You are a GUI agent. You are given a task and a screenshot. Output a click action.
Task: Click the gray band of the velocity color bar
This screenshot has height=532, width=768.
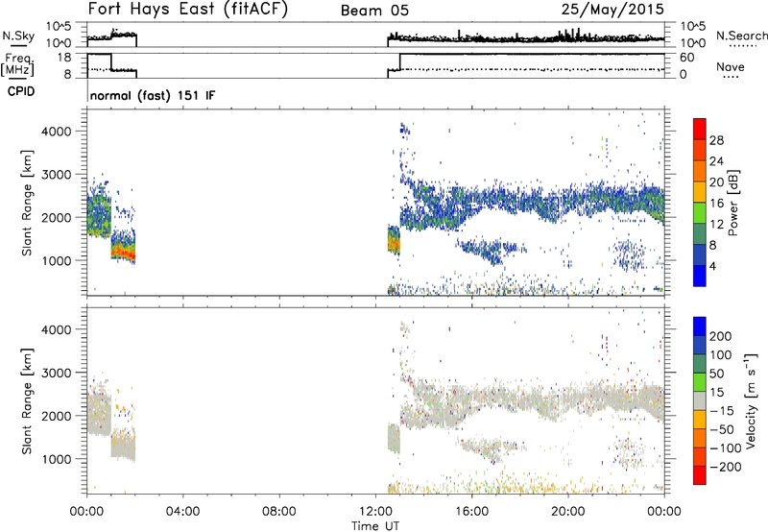click(700, 400)
